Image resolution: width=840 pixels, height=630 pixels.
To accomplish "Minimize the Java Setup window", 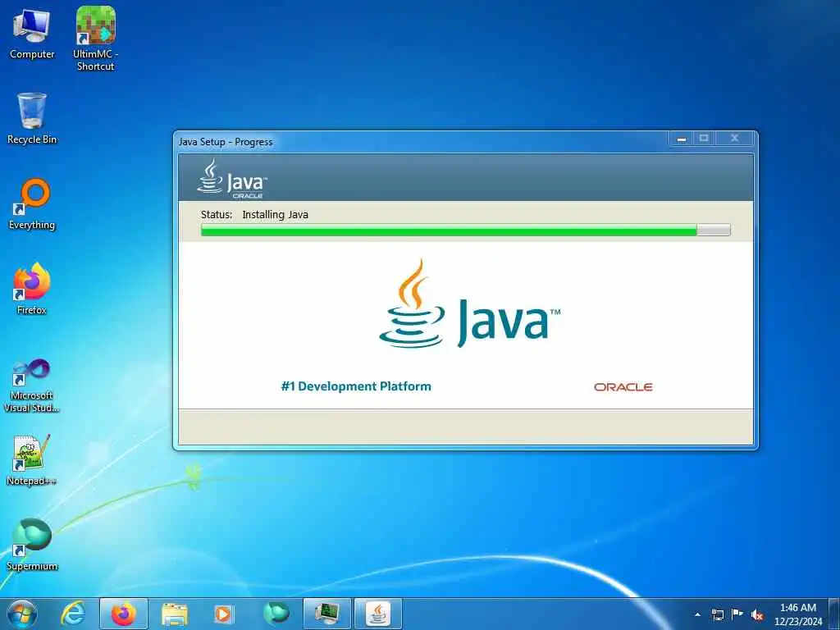I will point(682,139).
